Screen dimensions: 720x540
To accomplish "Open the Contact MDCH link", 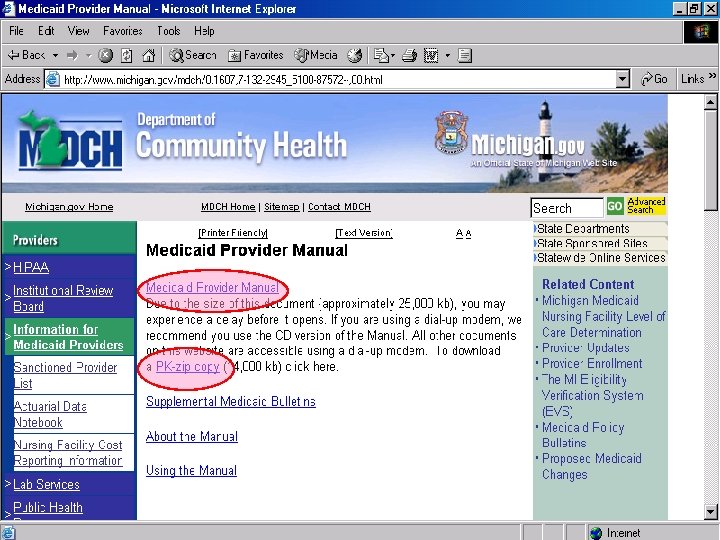I will click(339, 207).
